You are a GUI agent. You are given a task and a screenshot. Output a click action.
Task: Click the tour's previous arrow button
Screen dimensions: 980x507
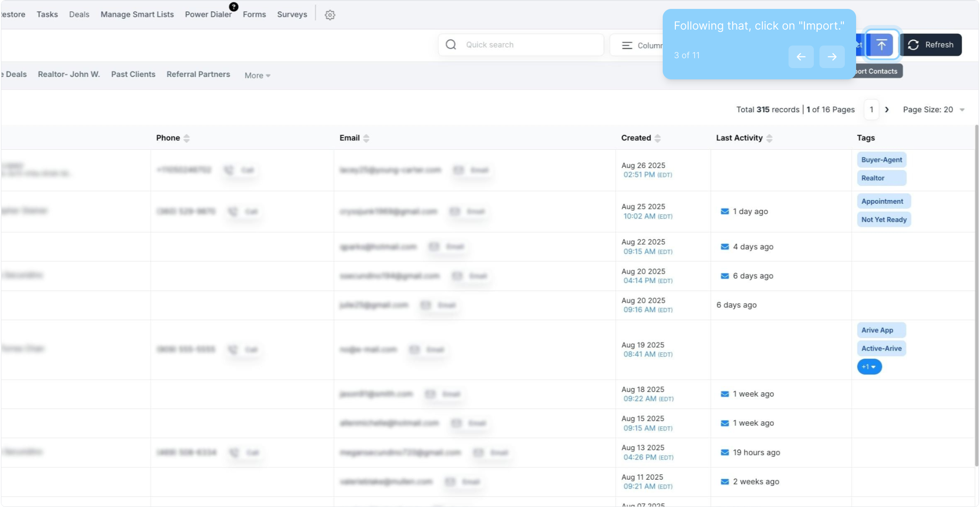pos(801,57)
